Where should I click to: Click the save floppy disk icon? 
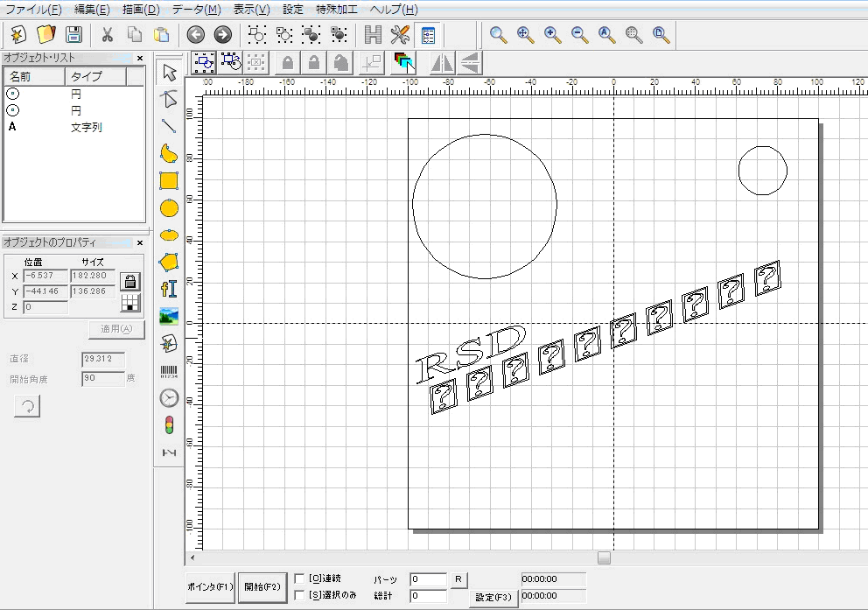(x=74, y=35)
